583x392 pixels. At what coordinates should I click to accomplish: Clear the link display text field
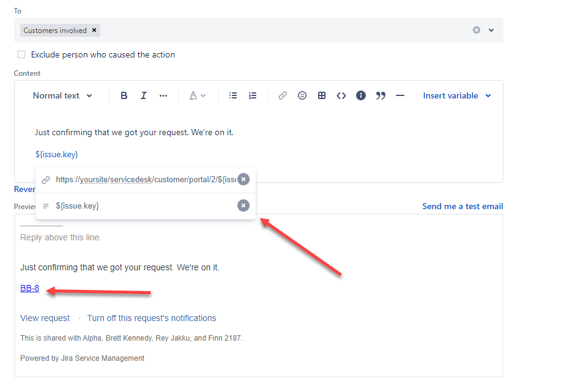(x=243, y=205)
